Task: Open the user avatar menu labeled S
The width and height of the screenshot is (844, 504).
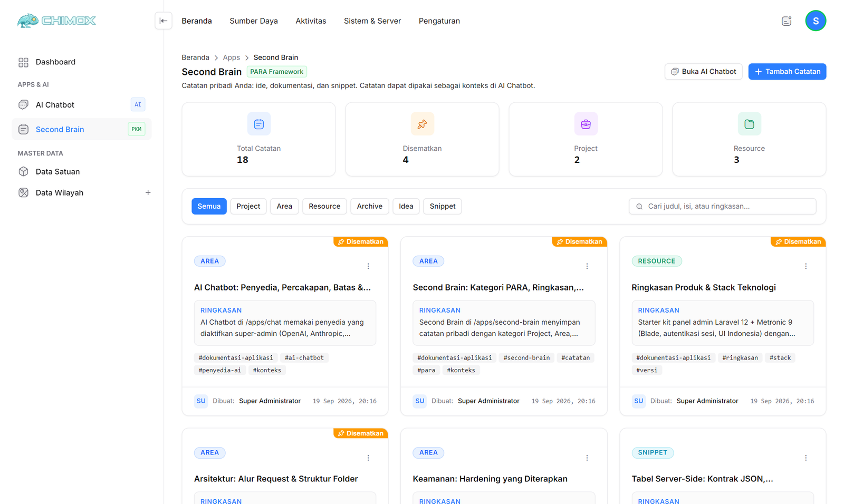Action: pyautogui.click(x=816, y=21)
